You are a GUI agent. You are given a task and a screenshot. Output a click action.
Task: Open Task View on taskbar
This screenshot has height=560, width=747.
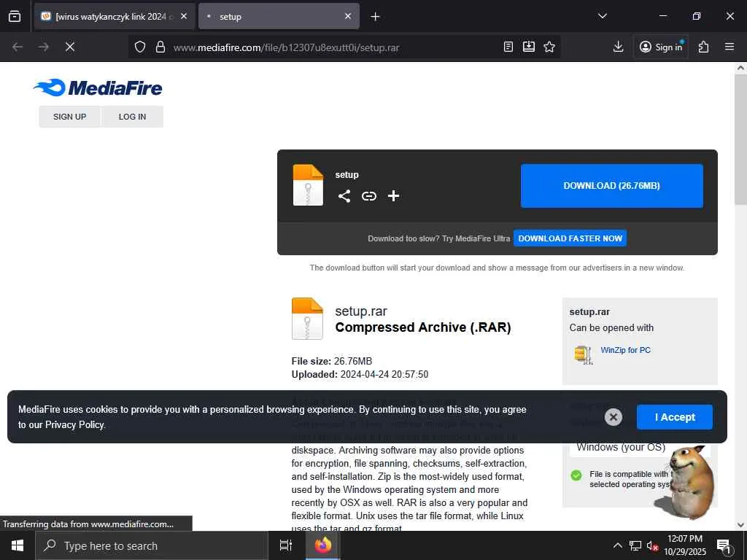pos(286,545)
